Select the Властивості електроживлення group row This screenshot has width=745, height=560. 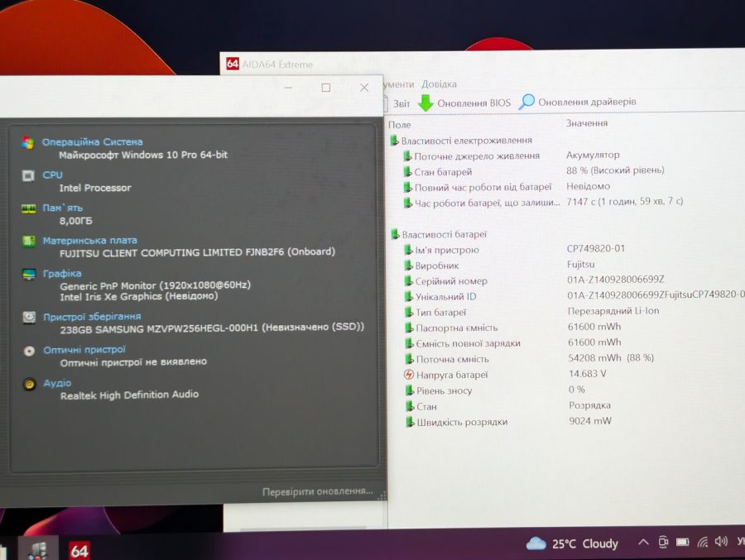pyautogui.click(x=461, y=141)
